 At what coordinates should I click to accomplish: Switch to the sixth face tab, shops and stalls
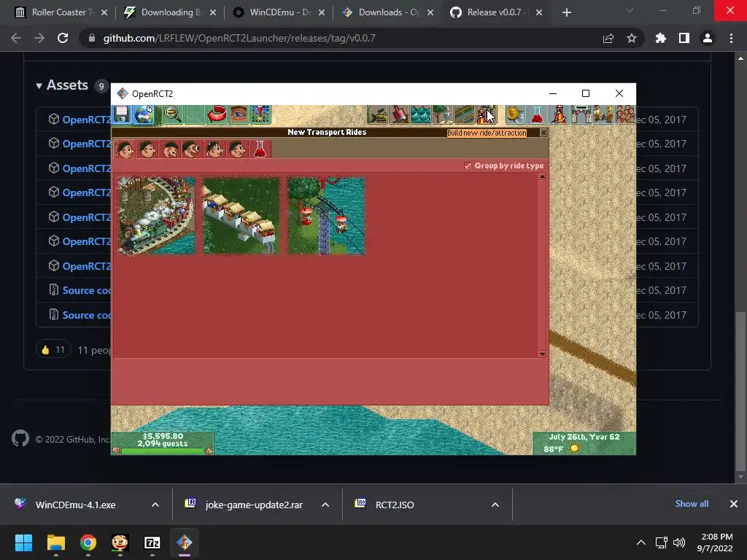point(237,149)
